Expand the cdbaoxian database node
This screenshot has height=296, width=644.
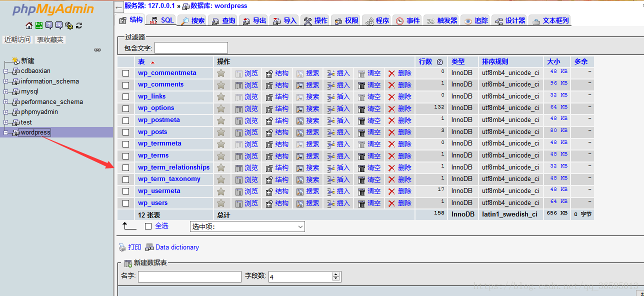(x=6, y=71)
